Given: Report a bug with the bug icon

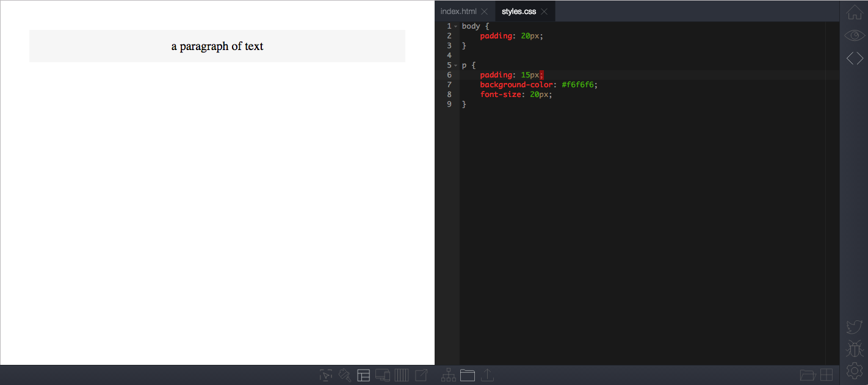Looking at the screenshot, I should 854,348.
